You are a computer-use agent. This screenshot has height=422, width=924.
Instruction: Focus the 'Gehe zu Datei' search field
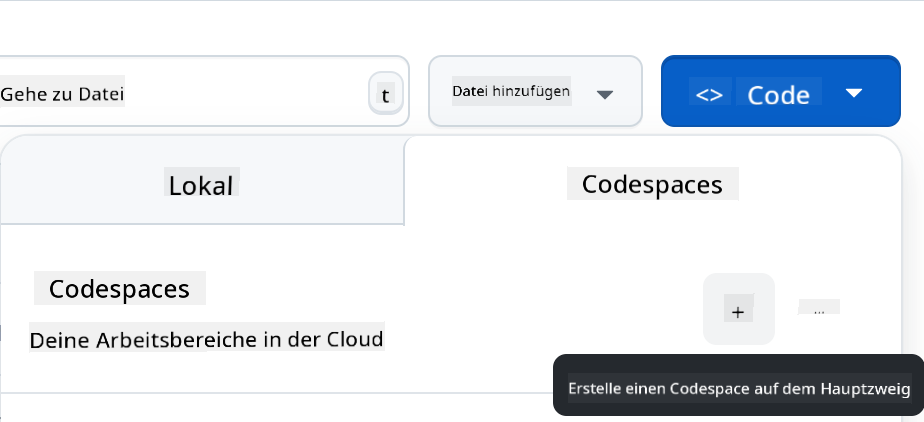[180, 95]
